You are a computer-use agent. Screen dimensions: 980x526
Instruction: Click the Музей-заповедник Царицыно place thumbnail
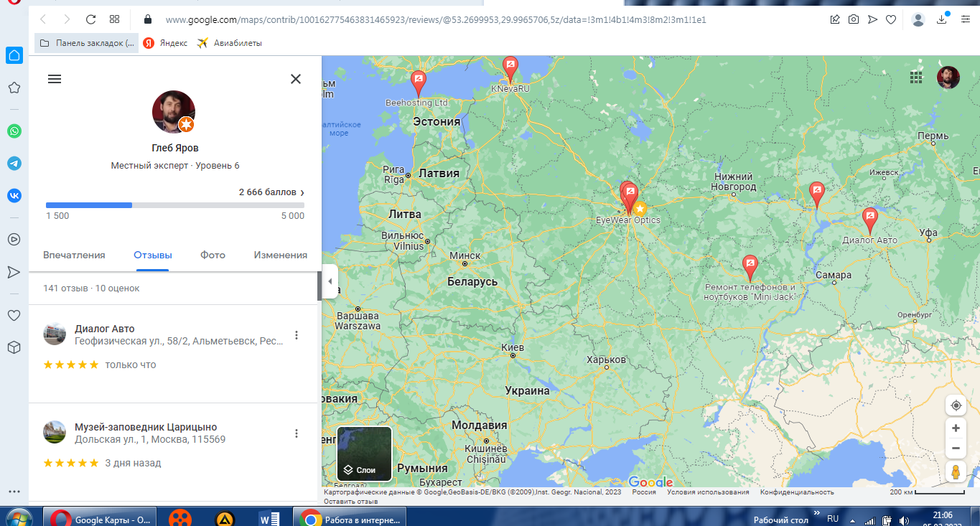55,433
